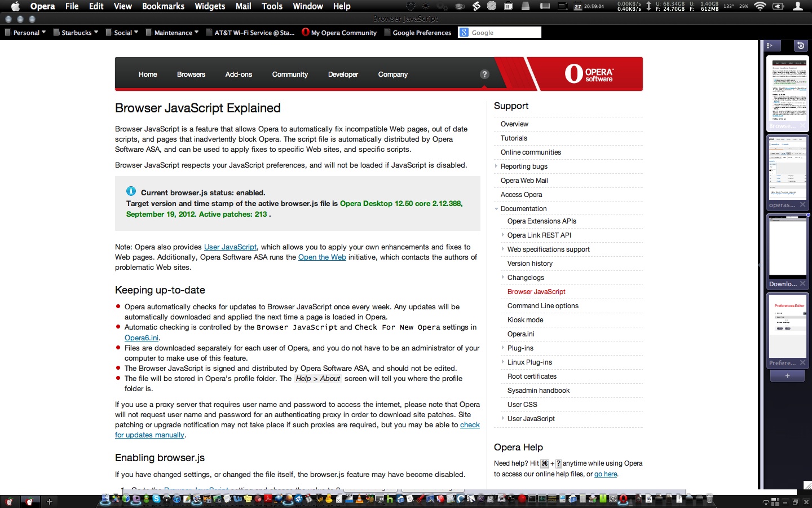Follow the User JavaScript link in the note
812x508 pixels.
click(230, 247)
